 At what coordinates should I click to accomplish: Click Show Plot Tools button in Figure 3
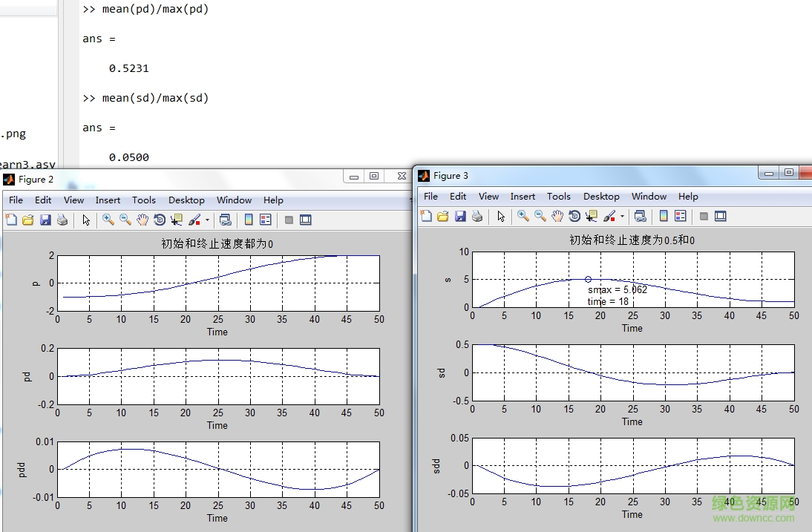(x=720, y=216)
